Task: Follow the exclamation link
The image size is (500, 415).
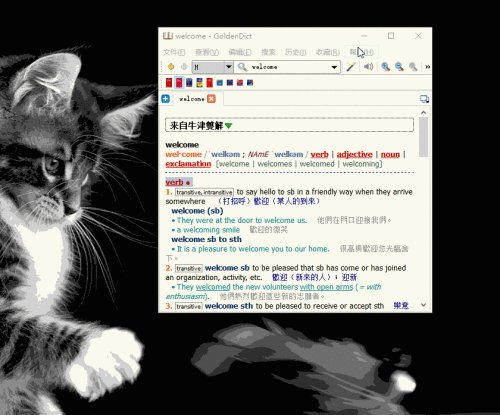Action: [x=188, y=164]
